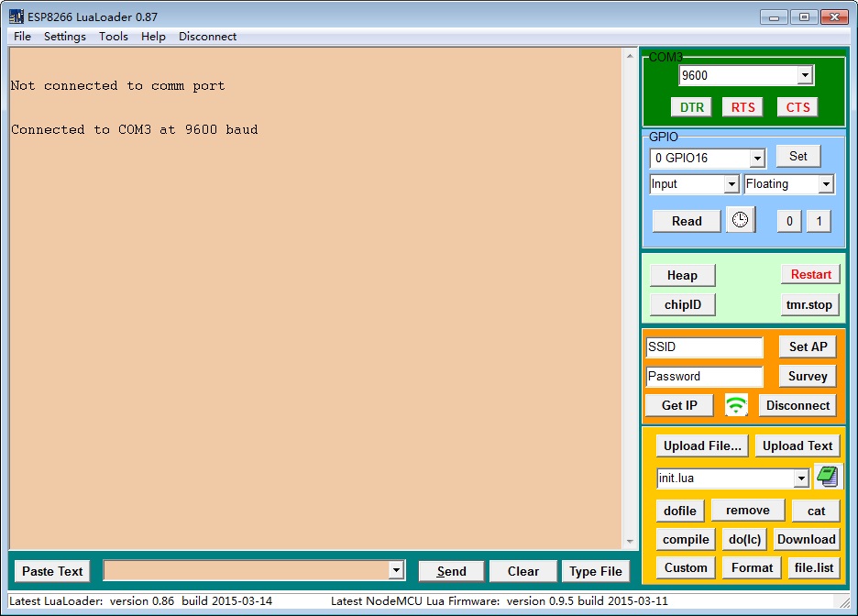858x616 pixels.
Task: Open the Help menu
Action: (153, 37)
